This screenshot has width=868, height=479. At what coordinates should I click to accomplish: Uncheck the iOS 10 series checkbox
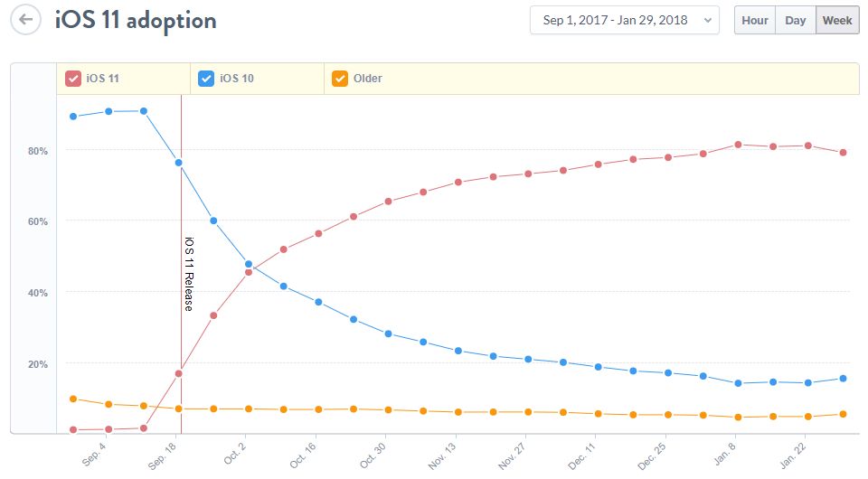(205, 79)
